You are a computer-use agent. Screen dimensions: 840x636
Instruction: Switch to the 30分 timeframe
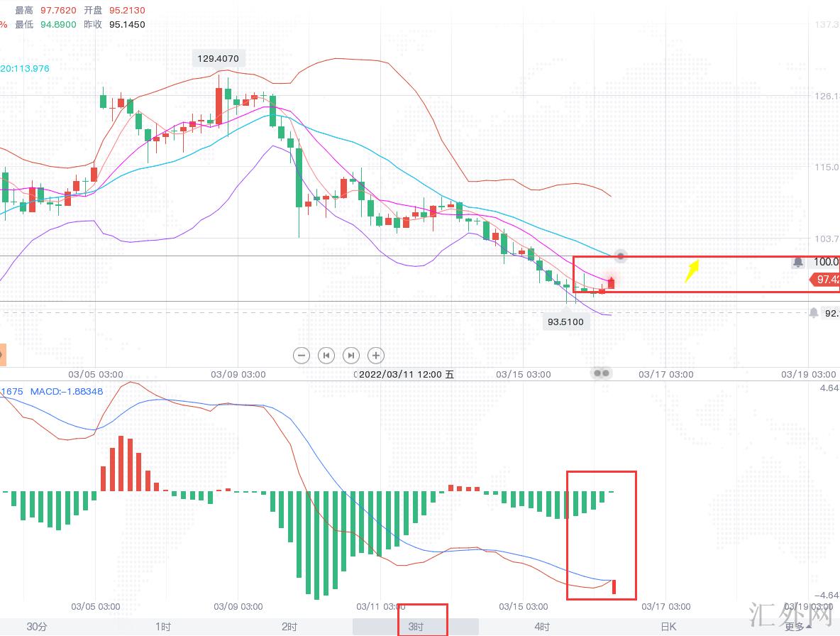[37, 627]
